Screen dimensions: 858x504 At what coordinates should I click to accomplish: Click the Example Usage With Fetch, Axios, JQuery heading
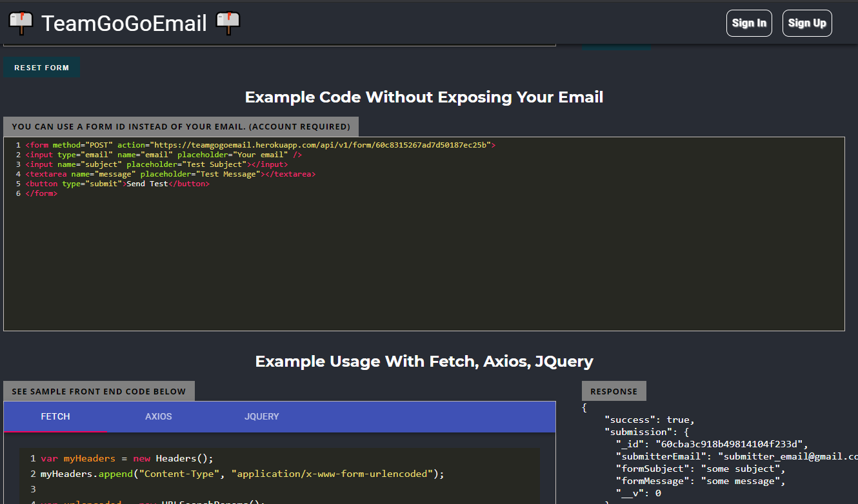(424, 361)
